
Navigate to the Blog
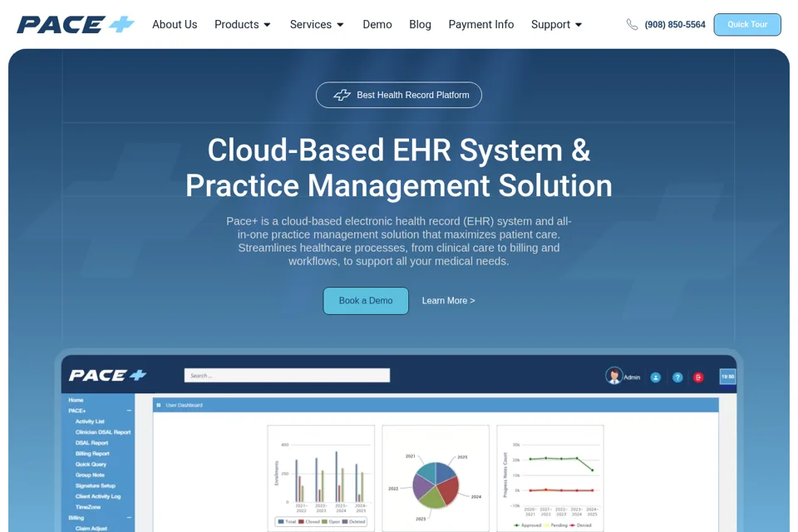pos(420,24)
